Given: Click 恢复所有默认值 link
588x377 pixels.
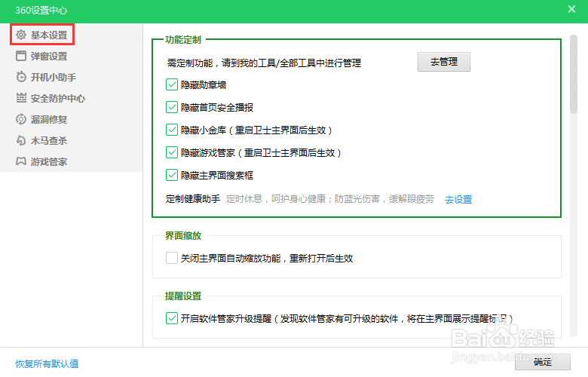Looking at the screenshot, I should (47, 363).
